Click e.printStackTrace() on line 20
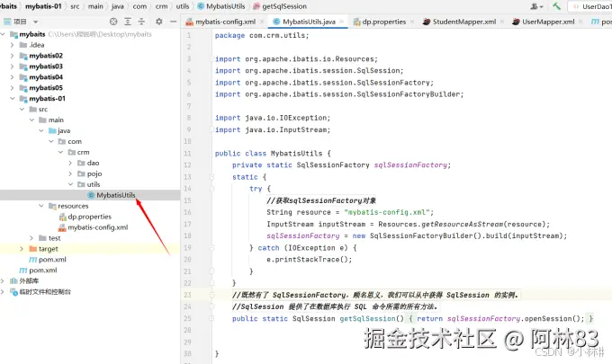612x364 pixels. pyautogui.click(x=309, y=260)
